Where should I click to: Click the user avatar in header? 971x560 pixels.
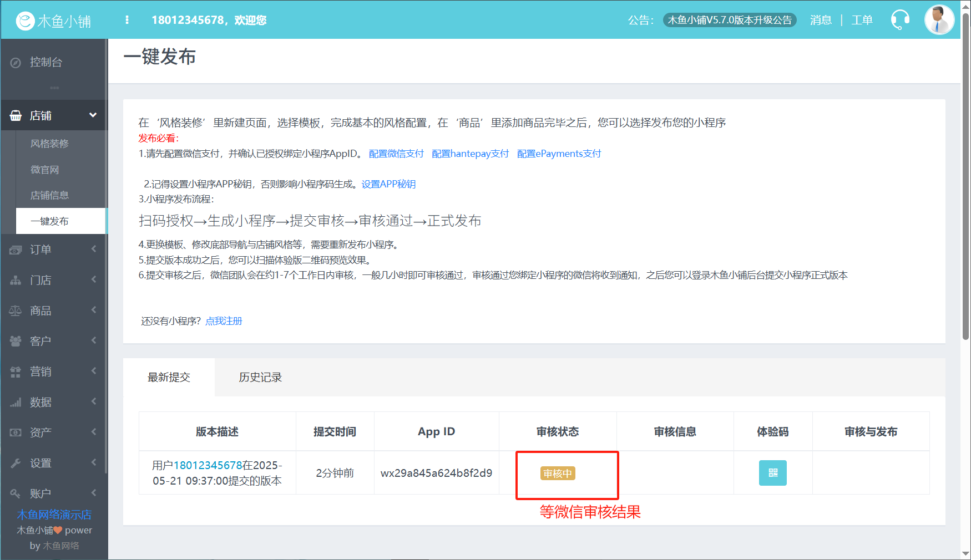tap(939, 20)
